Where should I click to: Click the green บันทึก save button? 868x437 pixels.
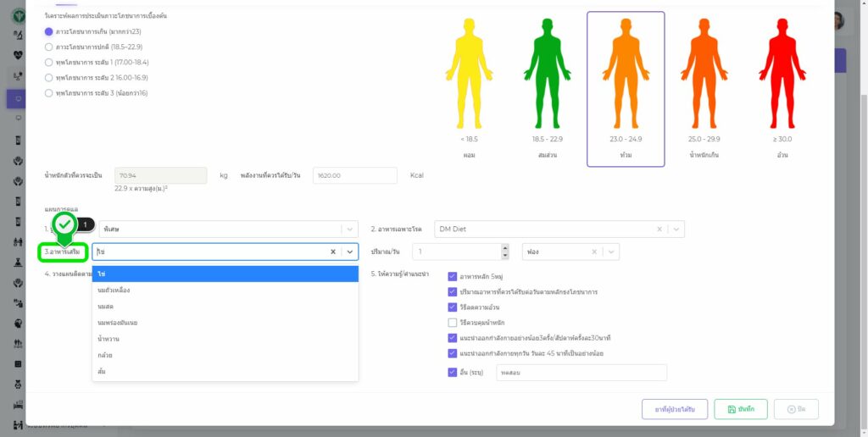pyautogui.click(x=740, y=409)
